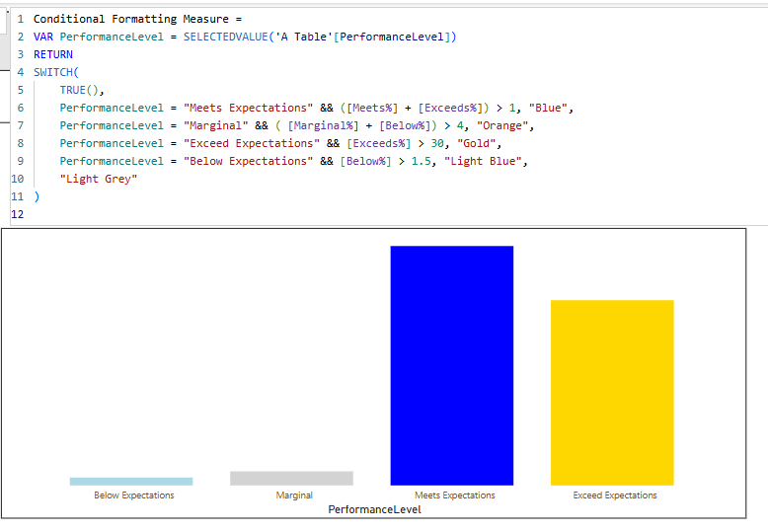768x532 pixels.
Task: Click the SWITCH( function on line 4
Action: [x=56, y=72]
